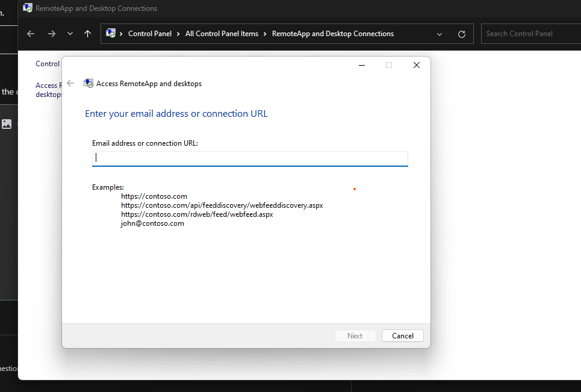The height and width of the screenshot is (392, 581).
Task: Expand chevron before Control Panel breadcrumb
Action: point(121,34)
